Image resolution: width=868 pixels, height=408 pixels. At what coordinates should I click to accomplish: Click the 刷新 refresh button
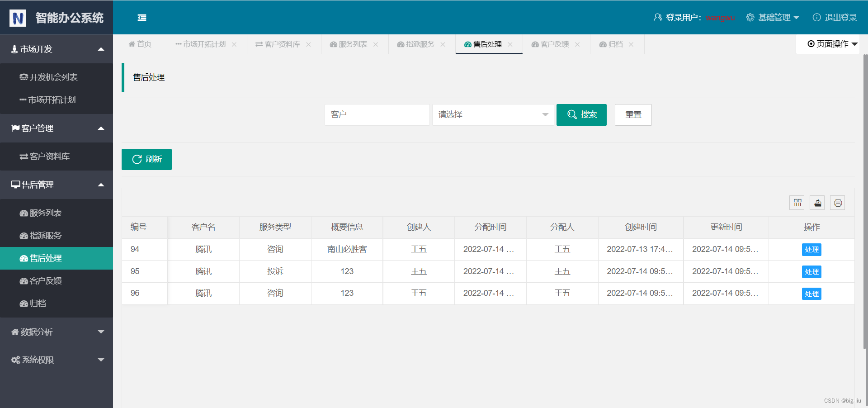tap(146, 159)
